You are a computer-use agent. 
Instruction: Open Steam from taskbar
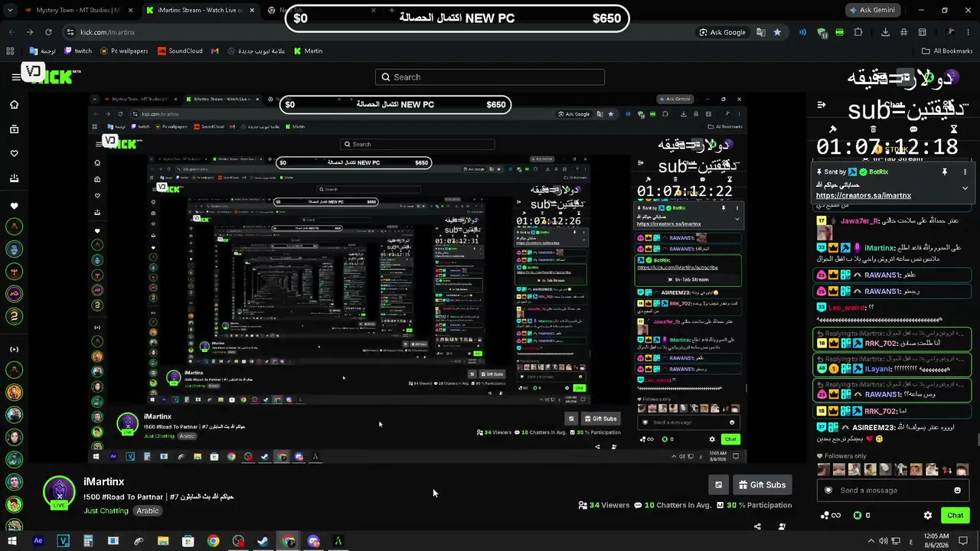click(x=263, y=541)
